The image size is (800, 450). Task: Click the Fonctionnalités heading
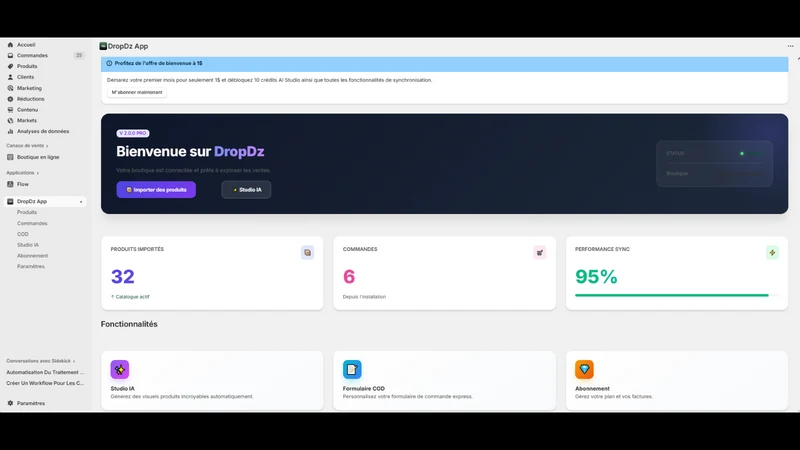[129, 324]
